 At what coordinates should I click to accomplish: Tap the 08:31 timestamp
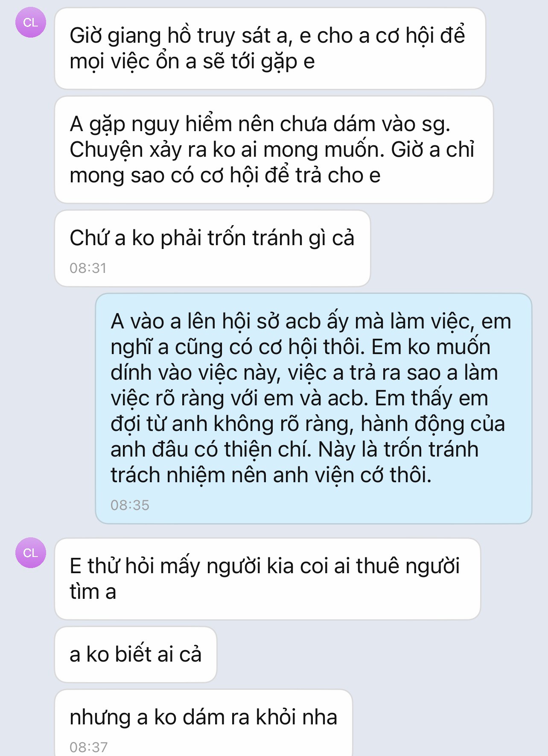pos(88,268)
